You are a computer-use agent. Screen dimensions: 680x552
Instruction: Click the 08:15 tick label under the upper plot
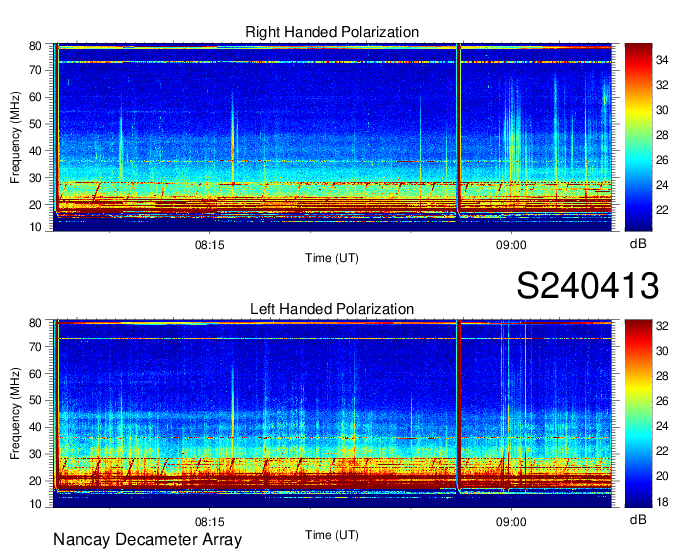pos(209,245)
